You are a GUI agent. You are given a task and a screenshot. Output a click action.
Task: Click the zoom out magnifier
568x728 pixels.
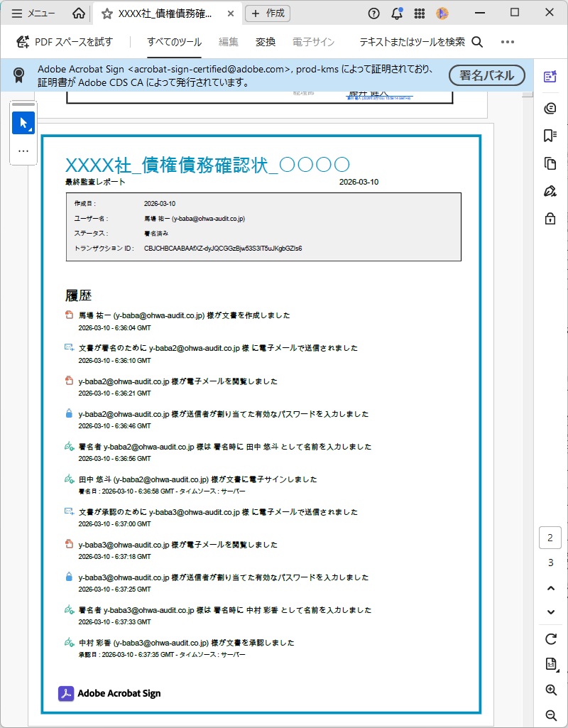(550, 715)
